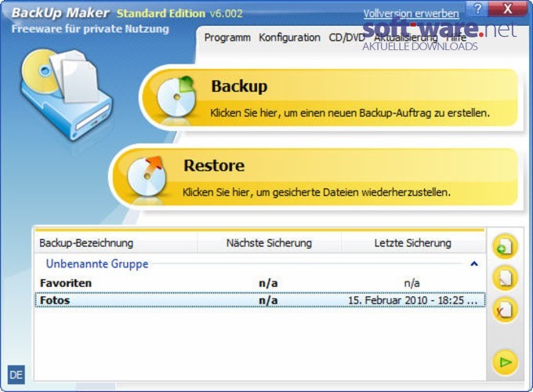
Task: Click the add new backup job icon
Action: (x=505, y=246)
